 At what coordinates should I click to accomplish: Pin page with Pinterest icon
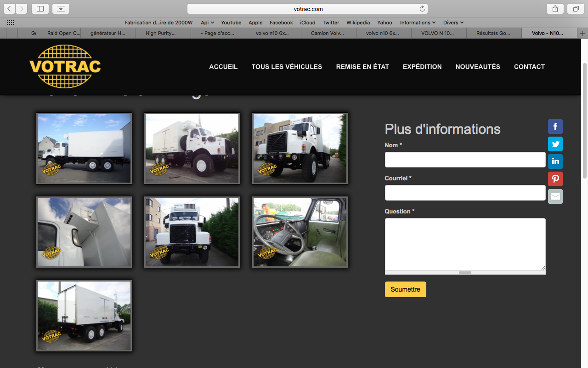click(555, 179)
